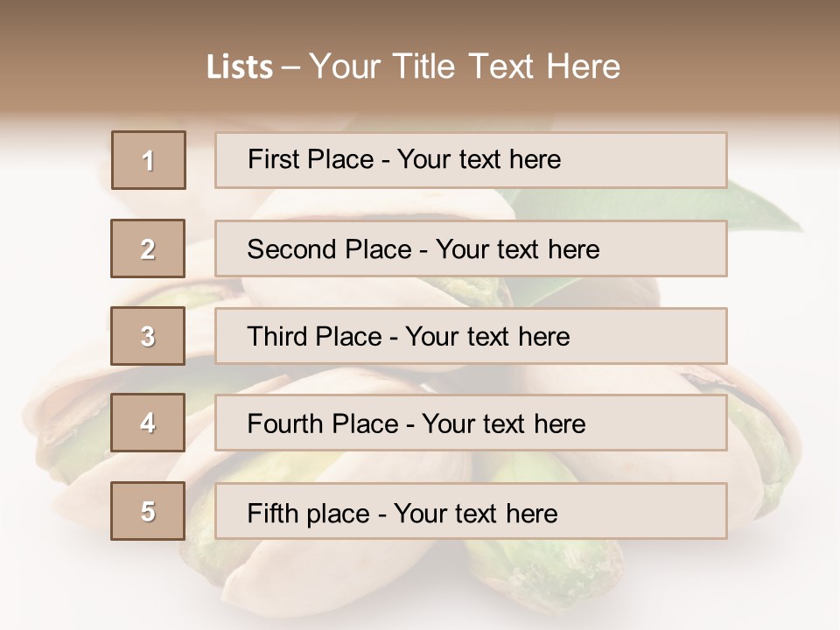Click the number 3 box
This screenshot has height=630, width=840.
point(148,336)
